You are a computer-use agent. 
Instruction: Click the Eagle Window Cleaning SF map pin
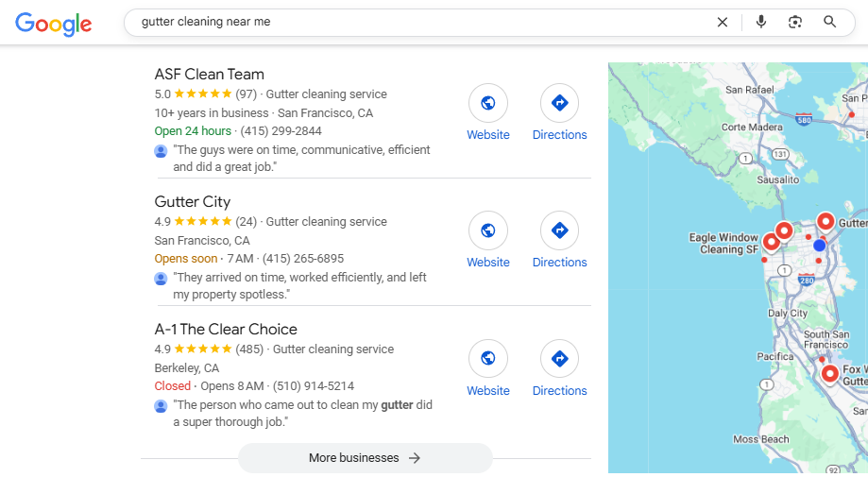(x=771, y=242)
